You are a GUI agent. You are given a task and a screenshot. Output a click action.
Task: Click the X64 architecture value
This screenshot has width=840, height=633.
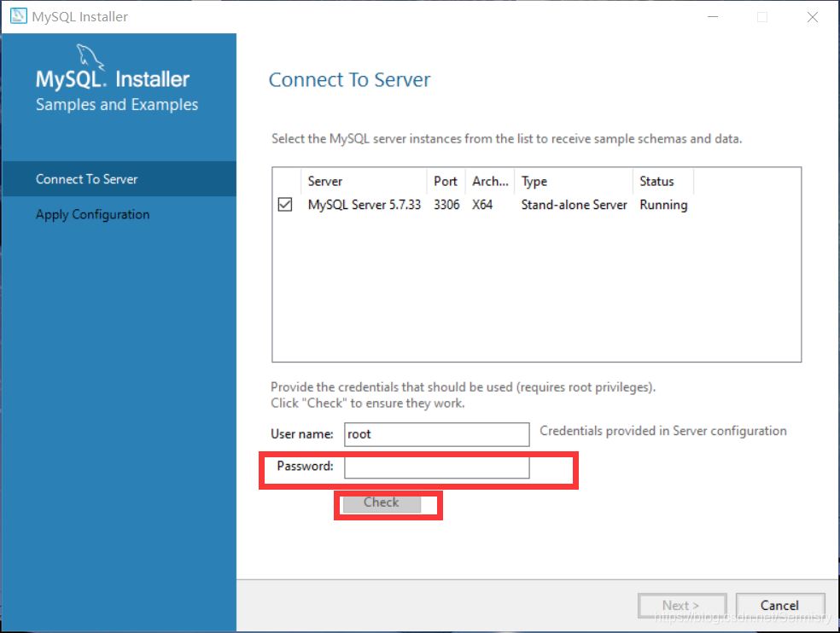[x=482, y=205]
